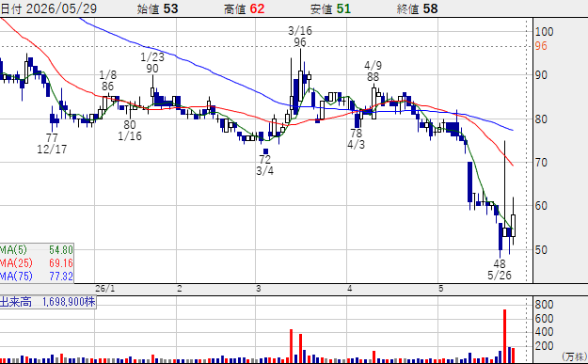Click the 800 volume axis label
Screen dimensions: 588x364
click(x=544, y=305)
